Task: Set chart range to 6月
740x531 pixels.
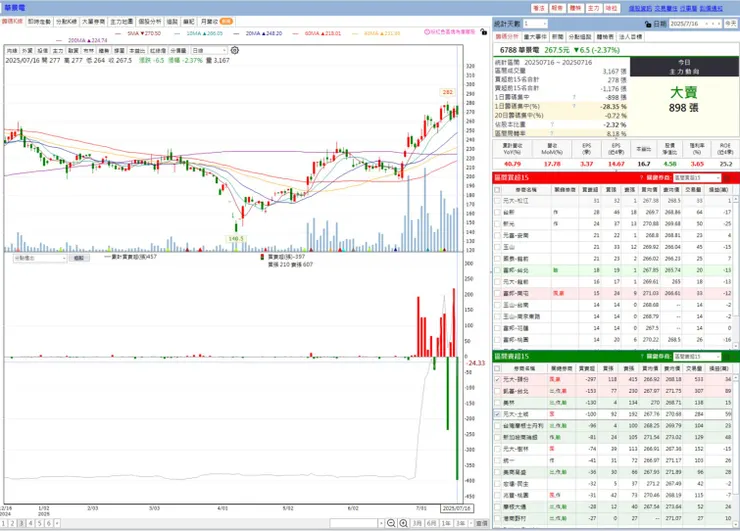Action: pyautogui.click(x=431, y=523)
